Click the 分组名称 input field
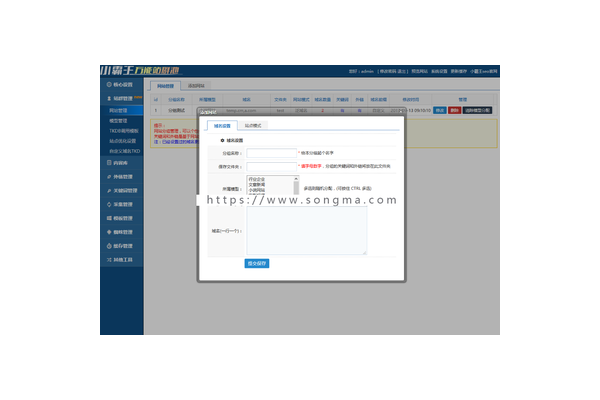This screenshot has width=600, height=400. pyautogui.click(x=271, y=153)
